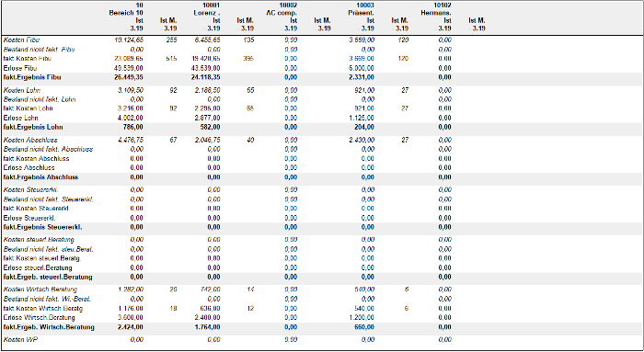Screen dimensions: 644x352
Task: Select the bold 'fakt.Ergebnis Fibu' row label
Action: coord(32,77)
